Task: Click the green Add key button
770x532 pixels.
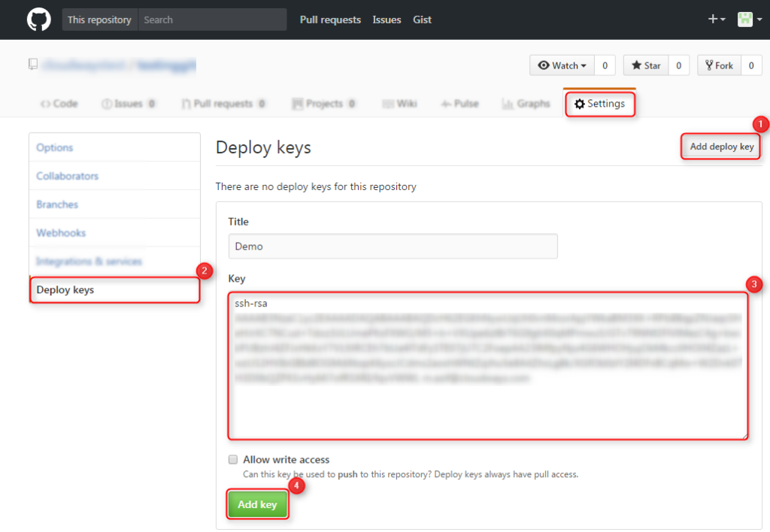Action: tap(257, 504)
